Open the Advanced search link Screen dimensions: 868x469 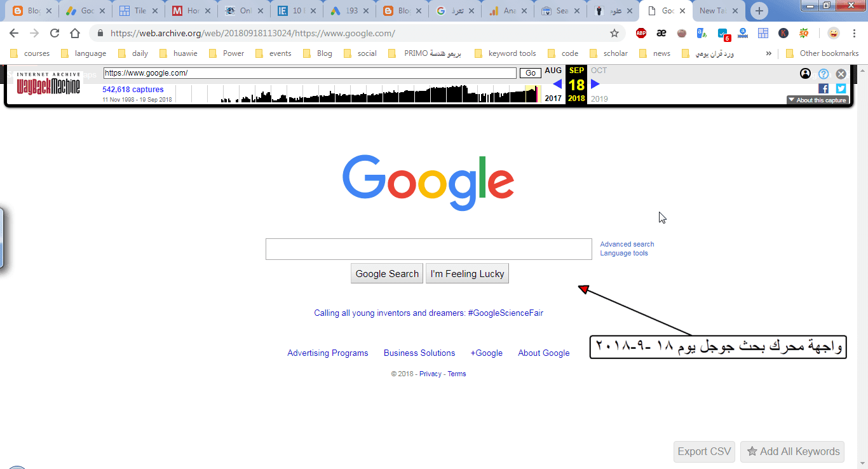pyautogui.click(x=627, y=244)
